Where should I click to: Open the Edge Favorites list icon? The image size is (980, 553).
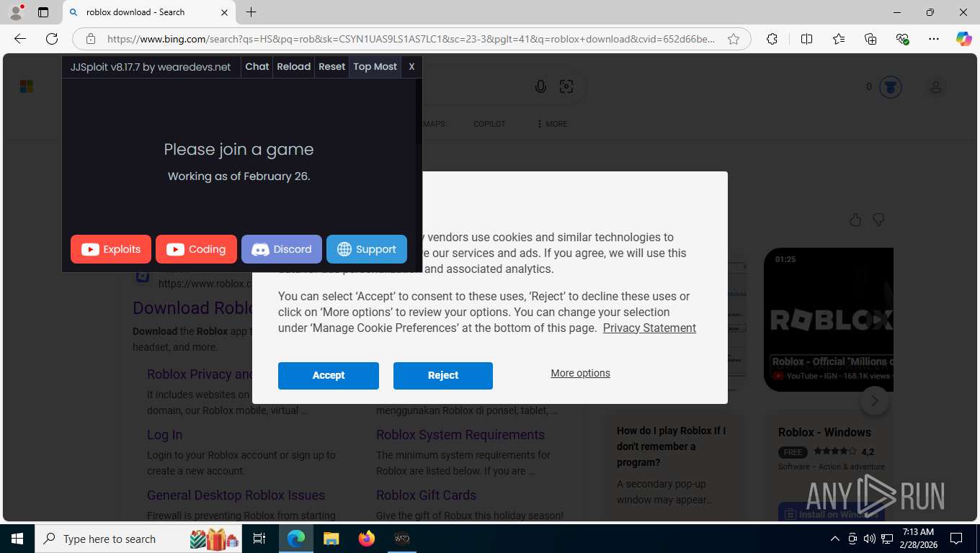point(839,39)
